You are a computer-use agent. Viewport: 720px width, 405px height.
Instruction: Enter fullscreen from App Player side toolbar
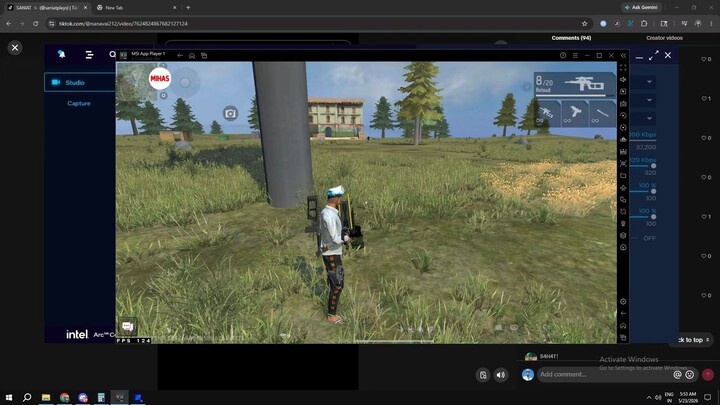coord(623,68)
